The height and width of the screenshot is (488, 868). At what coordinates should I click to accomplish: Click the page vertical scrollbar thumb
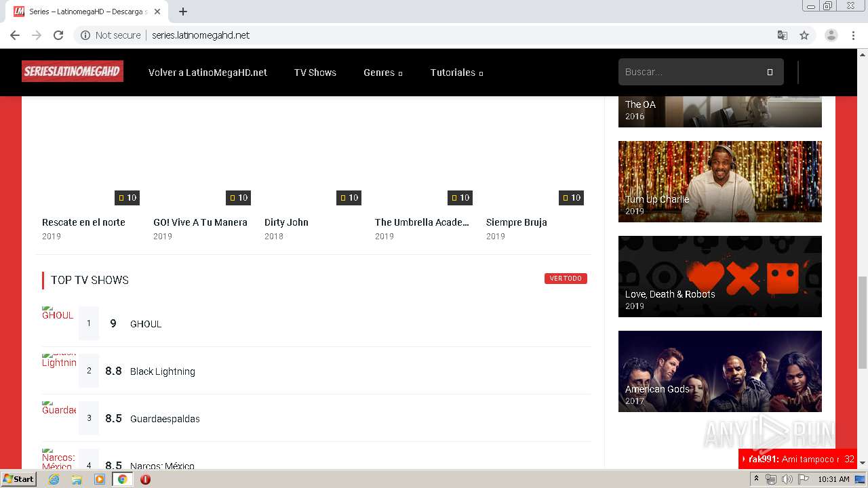tap(863, 322)
